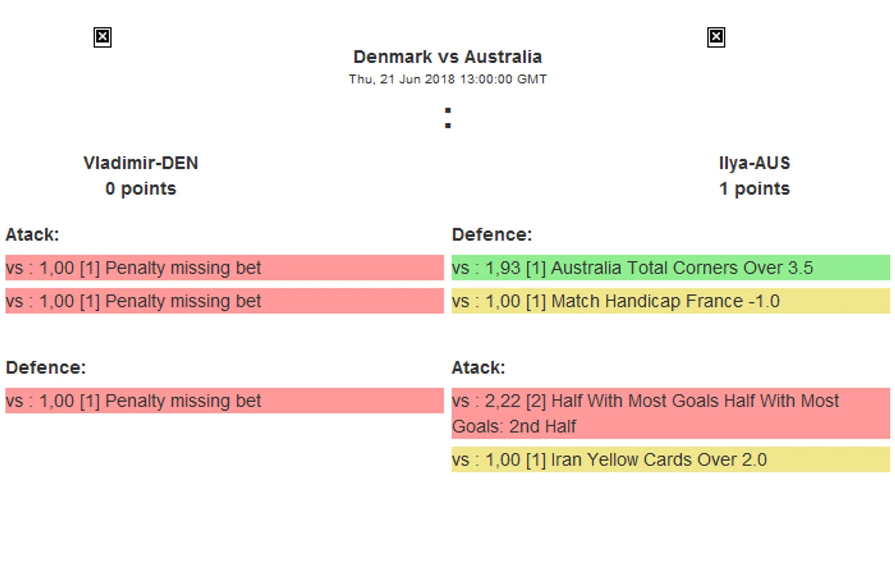Screen dimensions: 895x588
Task: Click the right Atack: section heading
Action: (x=479, y=368)
